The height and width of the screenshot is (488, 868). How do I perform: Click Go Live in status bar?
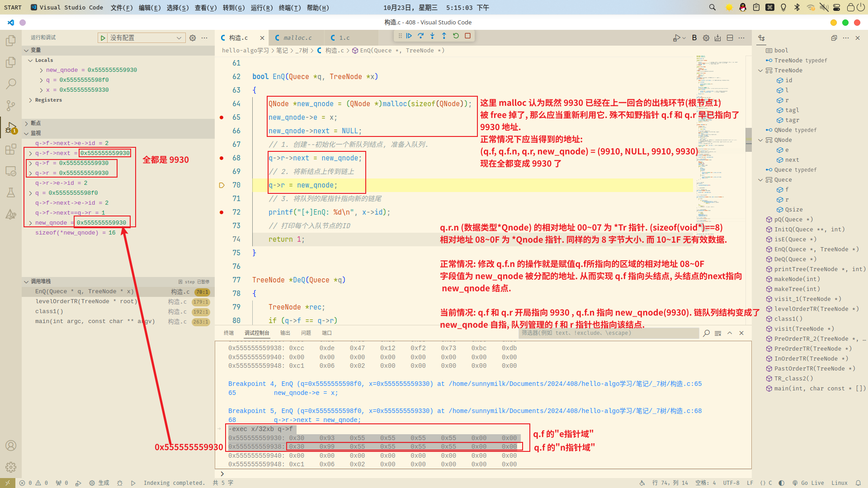click(807, 483)
